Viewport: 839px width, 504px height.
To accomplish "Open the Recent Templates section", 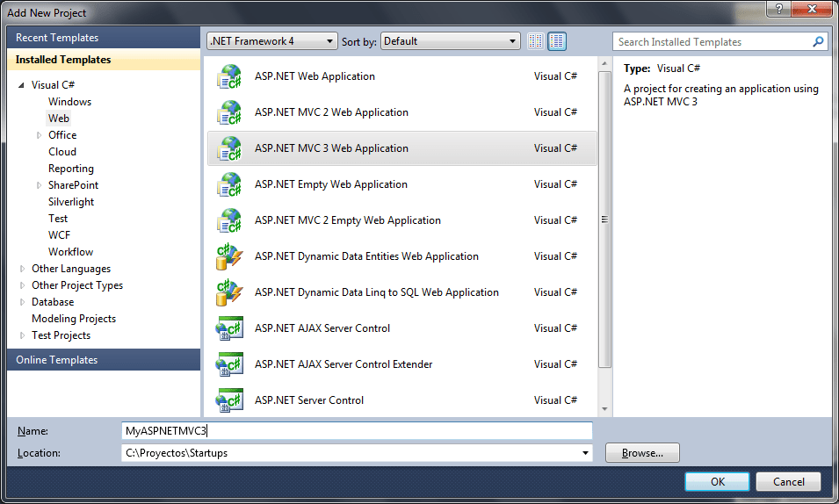I will tap(104, 38).
